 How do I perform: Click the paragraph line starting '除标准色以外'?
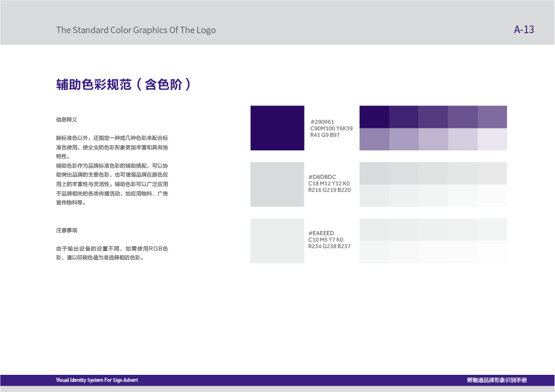point(112,138)
